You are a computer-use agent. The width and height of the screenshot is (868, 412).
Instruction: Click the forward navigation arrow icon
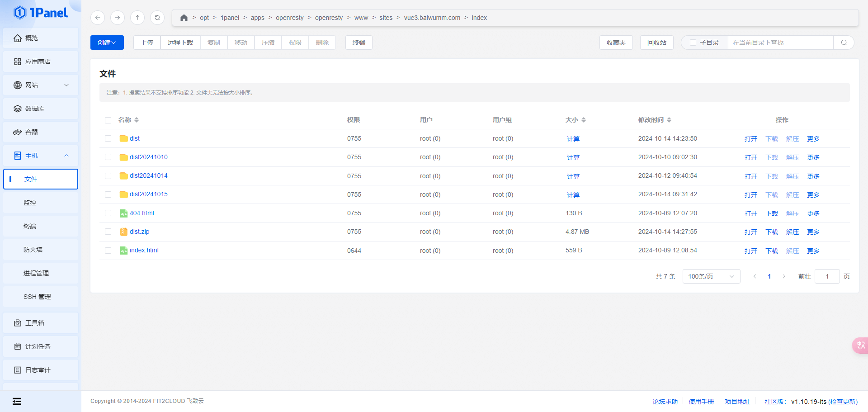click(118, 18)
